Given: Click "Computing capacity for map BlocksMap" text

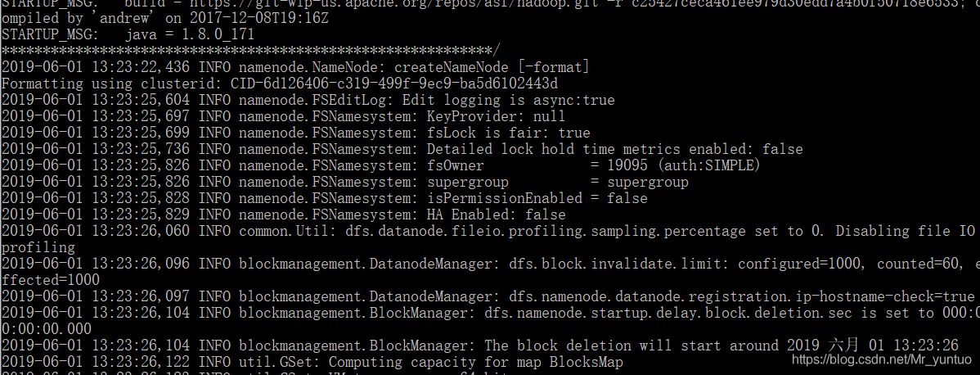Looking at the screenshot, I should coord(475,362).
